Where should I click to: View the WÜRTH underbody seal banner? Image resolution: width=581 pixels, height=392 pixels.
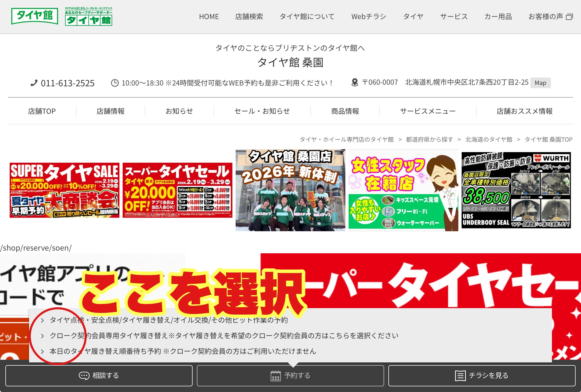516,190
